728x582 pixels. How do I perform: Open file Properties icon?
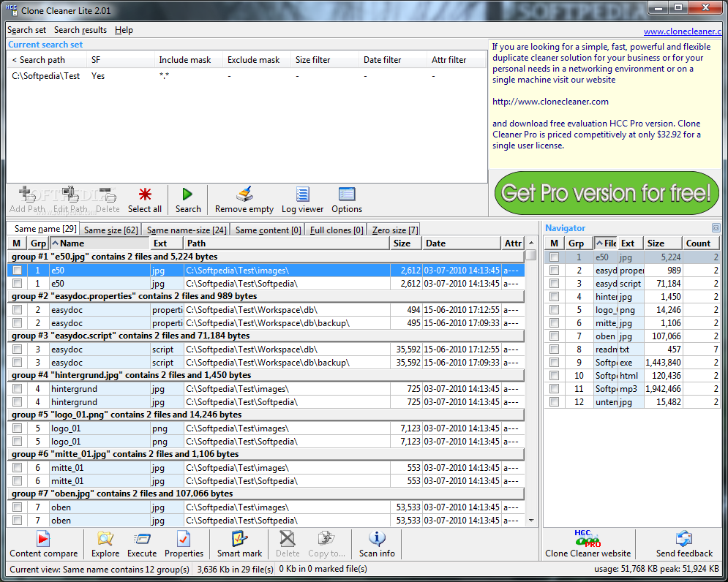coord(184,539)
